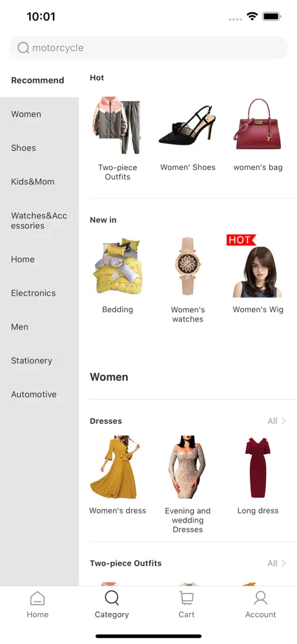This screenshot has width=297, height=644.
Task: Tap the battery status icon
Action: pyautogui.click(x=272, y=17)
